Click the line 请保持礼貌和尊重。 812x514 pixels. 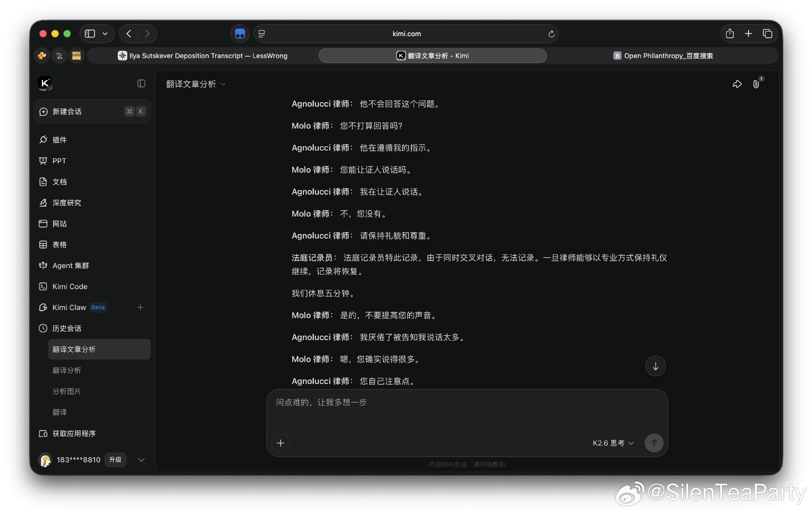[396, 236]
